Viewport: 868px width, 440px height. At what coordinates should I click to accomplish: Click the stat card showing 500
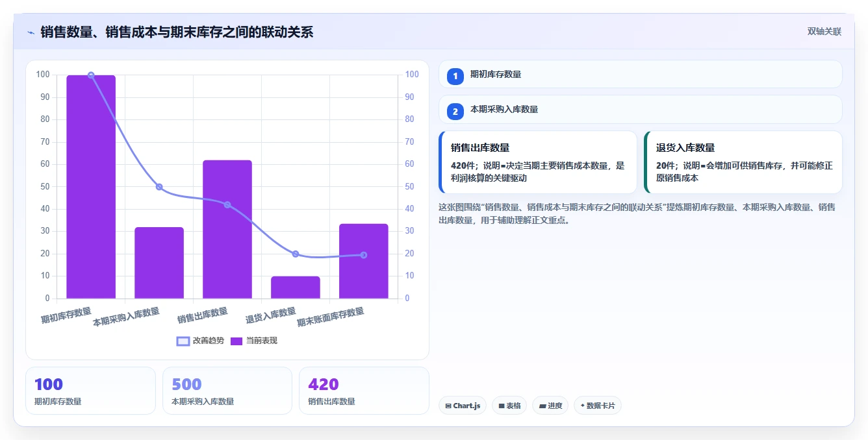click(227, 391)
